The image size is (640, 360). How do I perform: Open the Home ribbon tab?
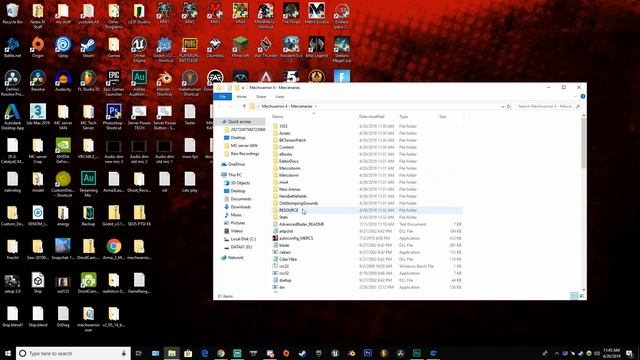pyautogui.click(x=242, y=97)
